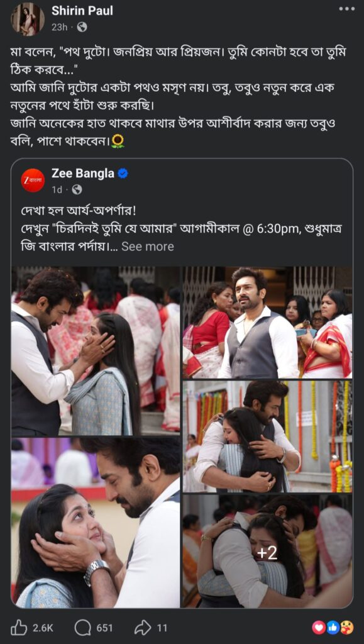Open the Shirin Paul profile name link
364x644 pixels.
coord(82,11)
